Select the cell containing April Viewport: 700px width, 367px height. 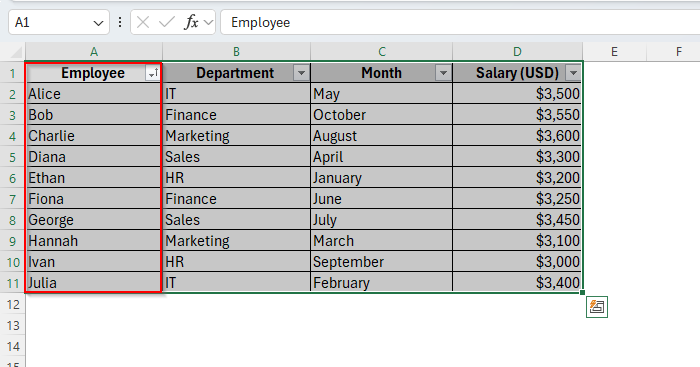[x=382, y=157]
